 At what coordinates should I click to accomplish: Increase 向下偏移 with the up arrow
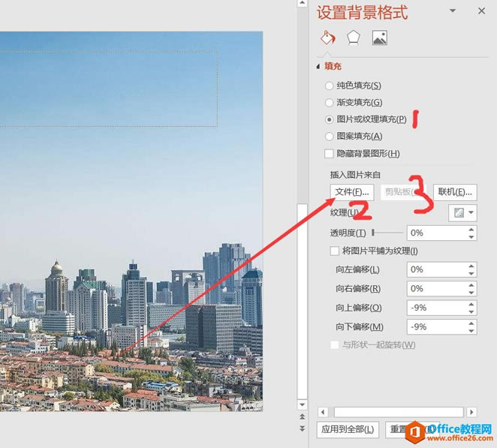(x=471, y=323)
